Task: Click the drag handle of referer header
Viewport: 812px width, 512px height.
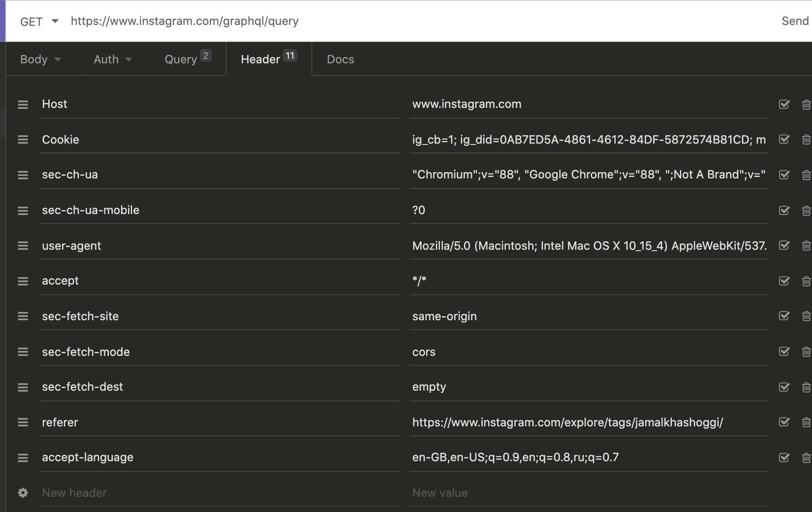Action: [23, 422]
